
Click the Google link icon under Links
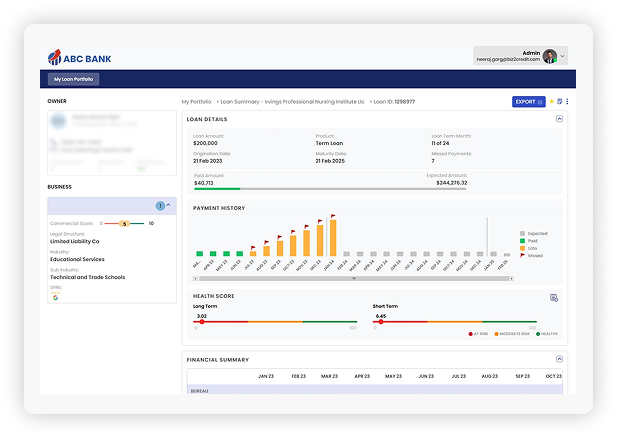pos(56,297)
